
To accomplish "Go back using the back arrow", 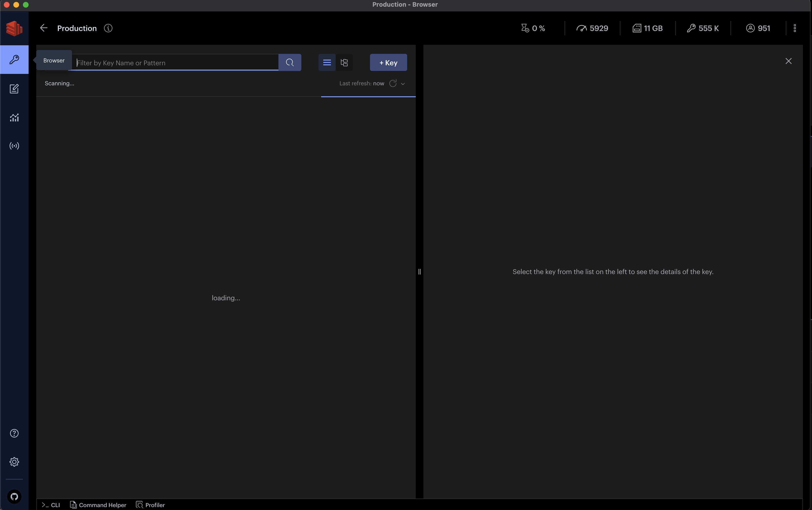I will point(43,28).
